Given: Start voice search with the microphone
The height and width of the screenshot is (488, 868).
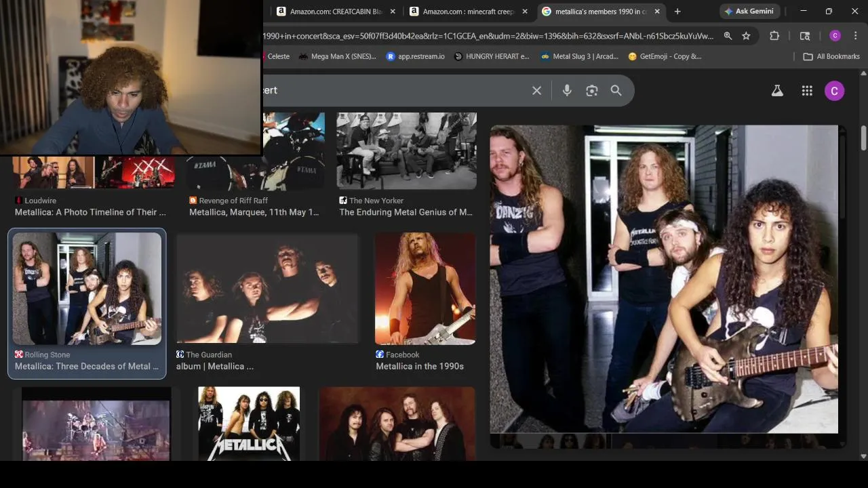Looking at the screenshot, I should tap(567, 90).
